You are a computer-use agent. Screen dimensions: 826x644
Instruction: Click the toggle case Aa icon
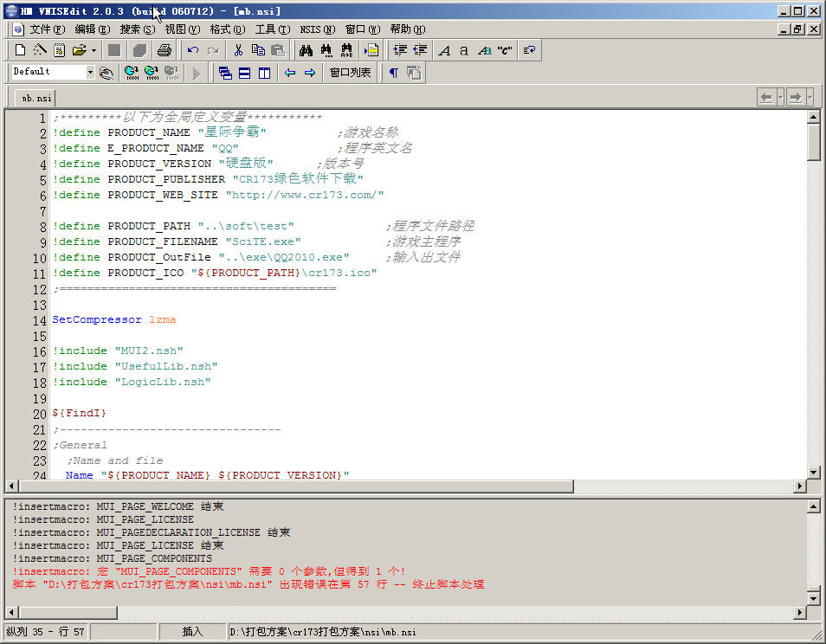[484, 50]
